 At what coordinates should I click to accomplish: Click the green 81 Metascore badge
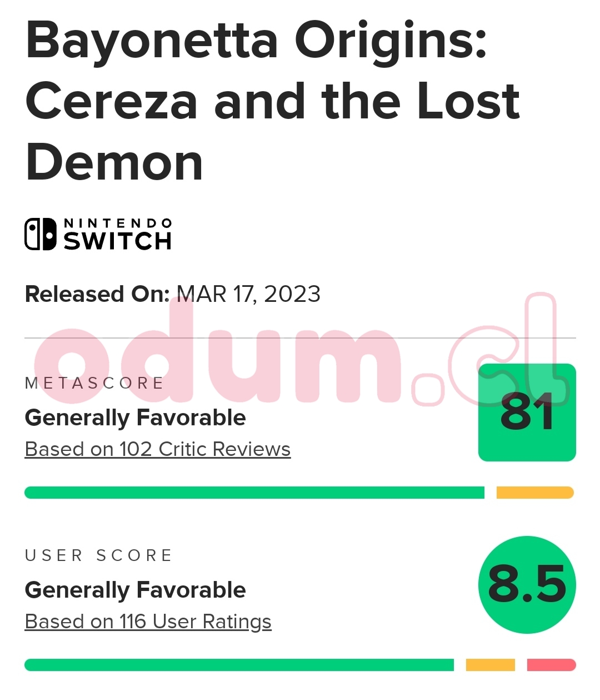click(527, 413)
